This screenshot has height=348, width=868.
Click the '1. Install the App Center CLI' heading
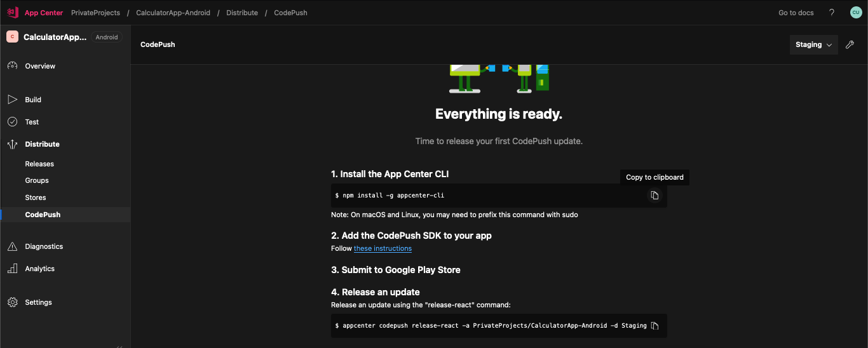[390, 174]
